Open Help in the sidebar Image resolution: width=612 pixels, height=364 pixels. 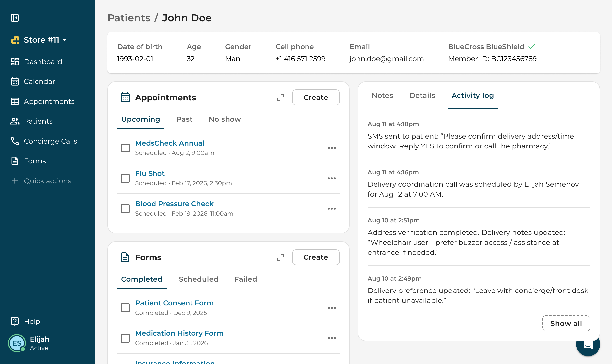pyautogui.click(x=26, y=321)
